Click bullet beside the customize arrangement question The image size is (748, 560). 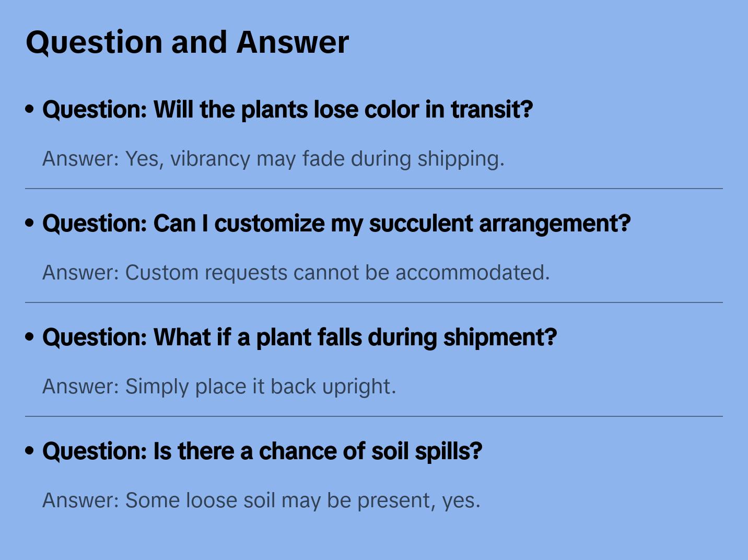pyautogui.click(x=30, y=223)
